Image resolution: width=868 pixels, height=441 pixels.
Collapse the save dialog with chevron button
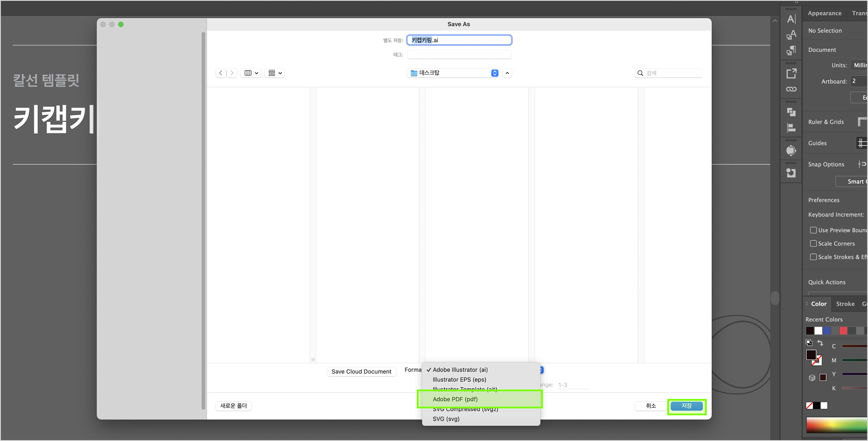pyautogui.click(x=507, y=73)
